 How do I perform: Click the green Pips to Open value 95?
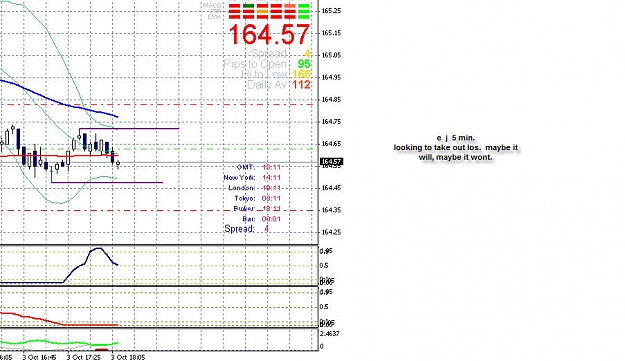tap(304, 64)
